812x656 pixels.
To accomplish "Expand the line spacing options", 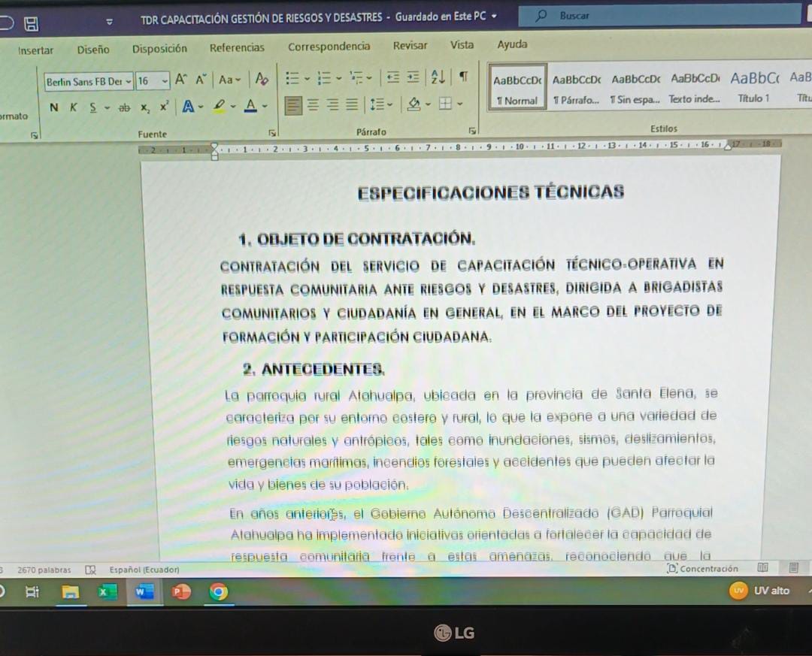I will [378, 106].
